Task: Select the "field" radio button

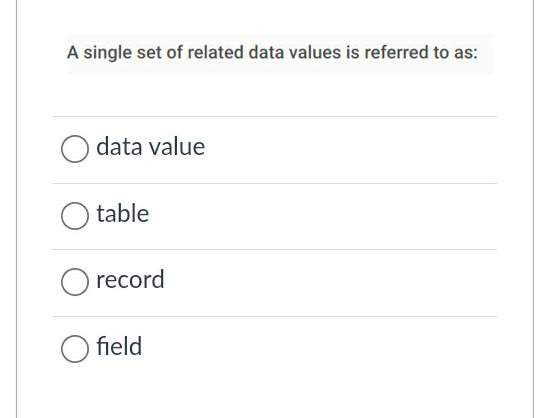Action: click(75, 349)
